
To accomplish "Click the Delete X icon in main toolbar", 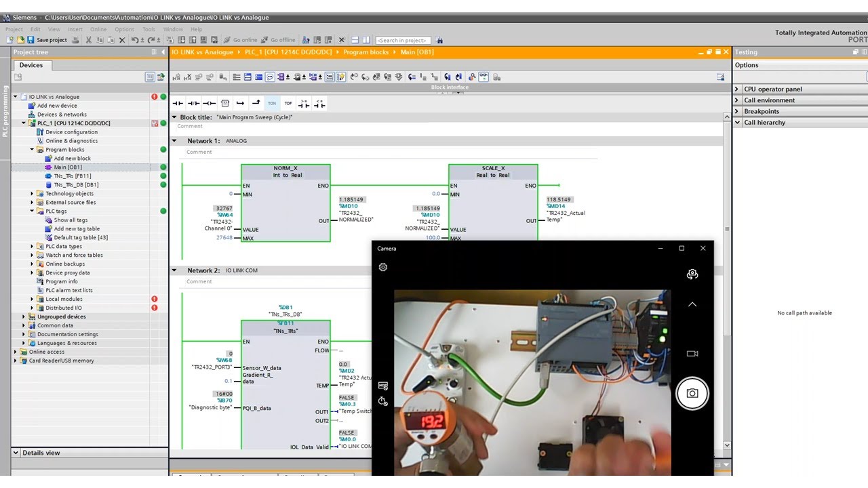I will pos(122,40).
